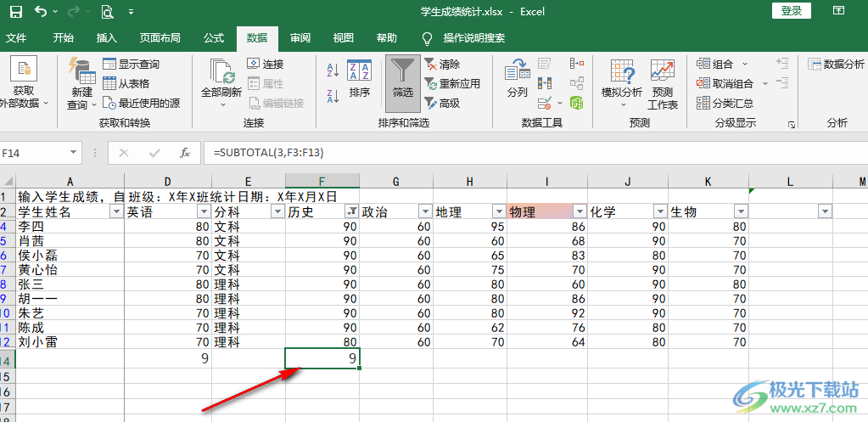868x422 pixels.
Task: Open the 新建查询 dropdown
Action: [x=82, y=83]
